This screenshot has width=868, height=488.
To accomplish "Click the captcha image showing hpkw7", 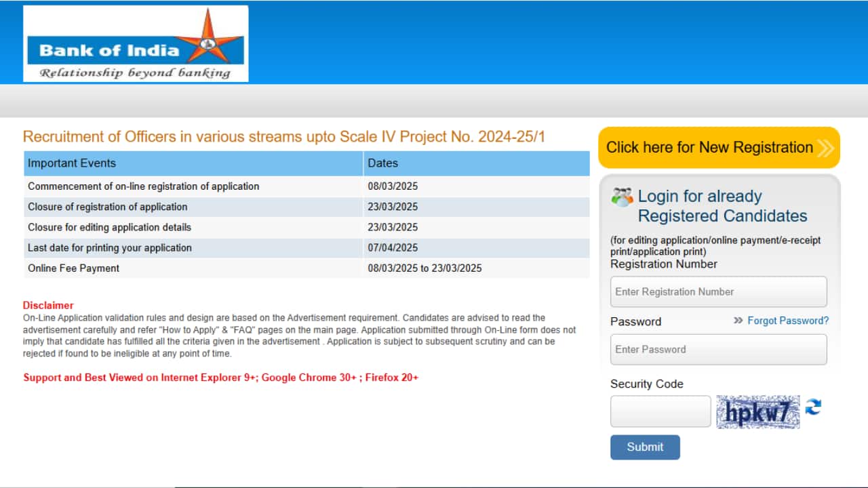I will [x=757, y=411].
